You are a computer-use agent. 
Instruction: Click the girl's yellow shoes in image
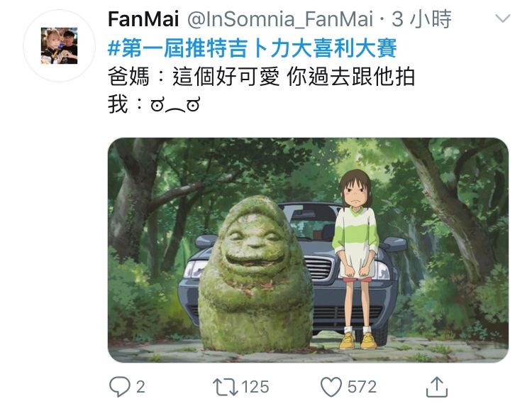358,340
